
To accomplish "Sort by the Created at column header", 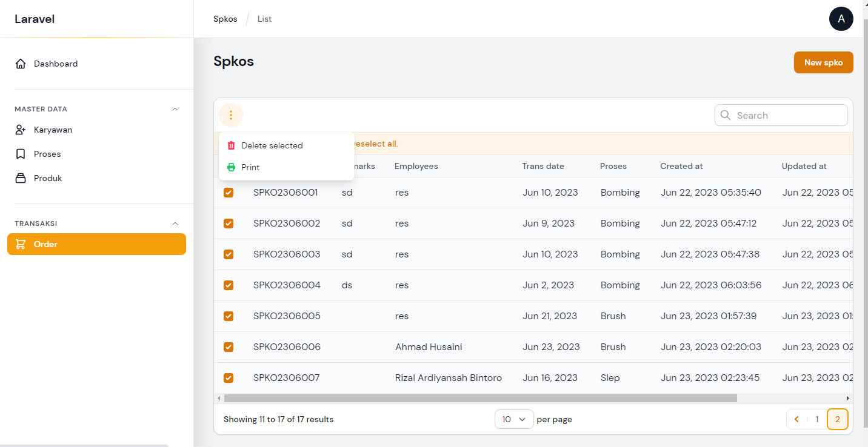I will click(x=681, y=166).
